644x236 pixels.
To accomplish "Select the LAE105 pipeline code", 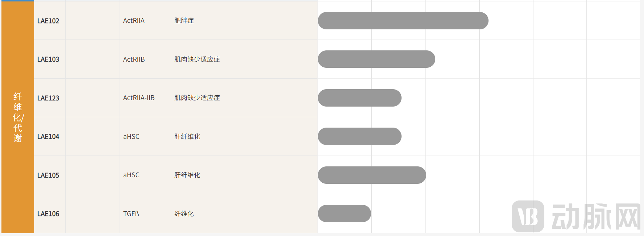I will click(x=48, y=175).
